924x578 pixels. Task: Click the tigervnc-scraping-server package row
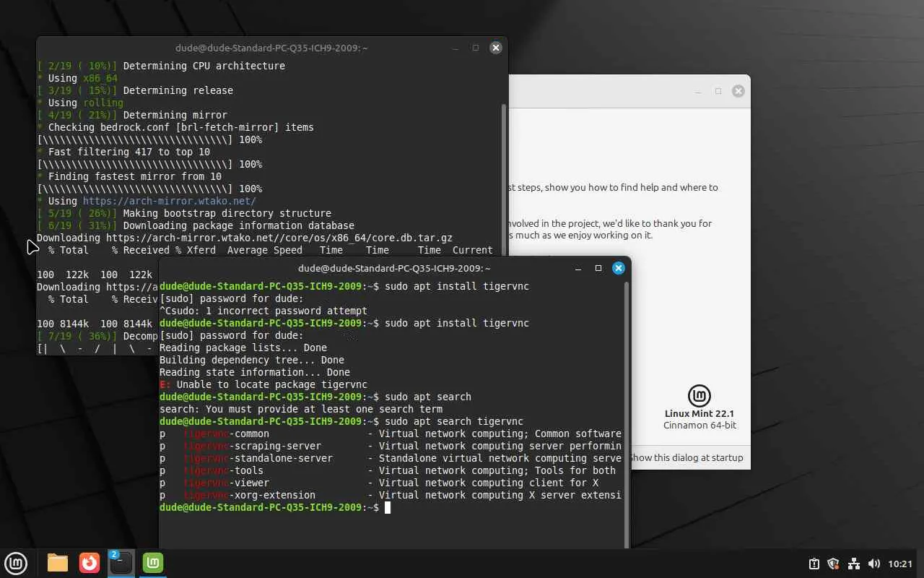(391, 446)
